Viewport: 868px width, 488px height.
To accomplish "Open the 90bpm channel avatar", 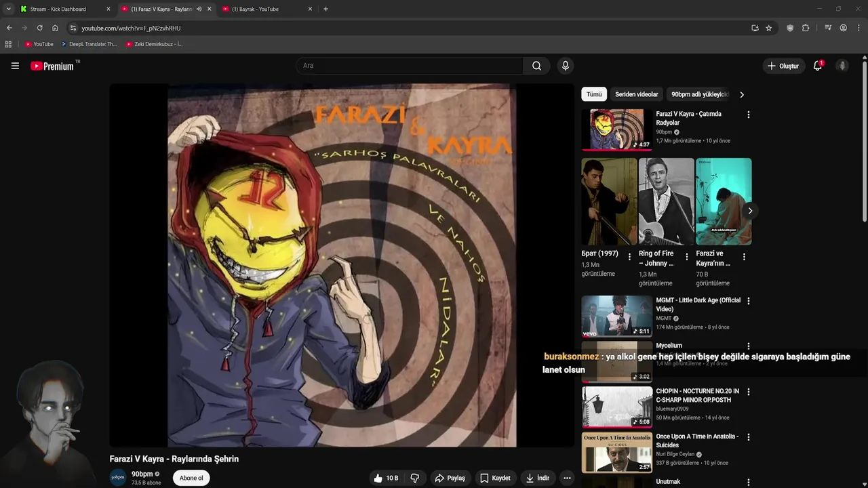I will coord(118,477).
